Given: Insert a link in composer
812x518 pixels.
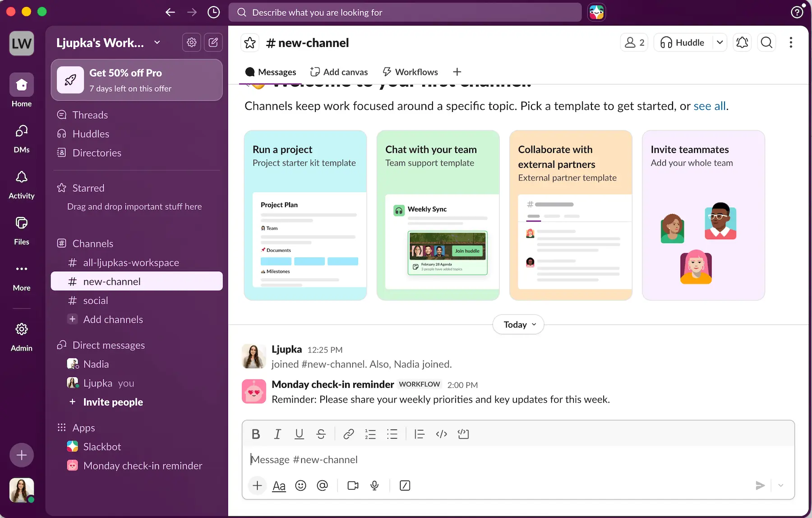Looking at the screenshot, I should 348,434.
